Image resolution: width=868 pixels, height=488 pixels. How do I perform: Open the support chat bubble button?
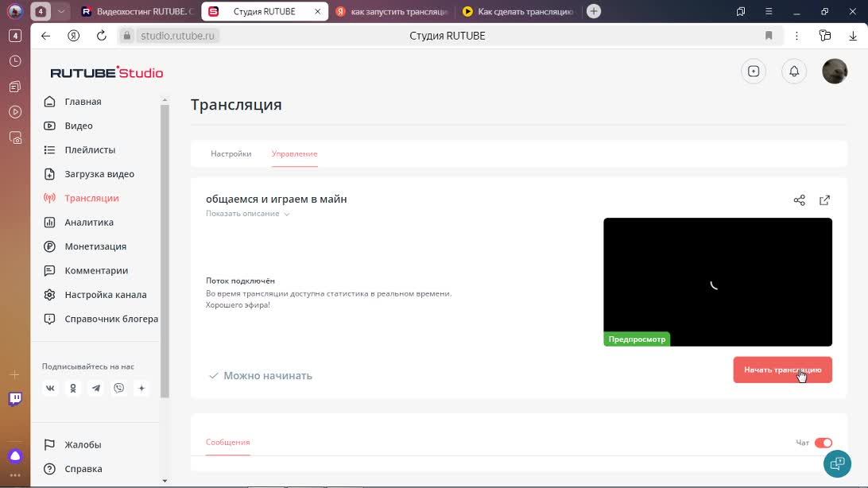[837, 463]
